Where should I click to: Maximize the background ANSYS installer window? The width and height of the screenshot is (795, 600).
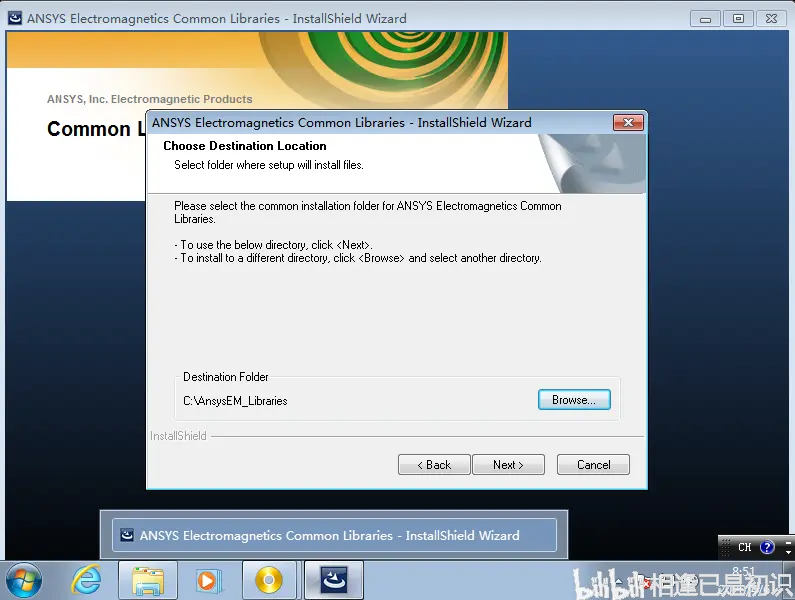point(738,19)
